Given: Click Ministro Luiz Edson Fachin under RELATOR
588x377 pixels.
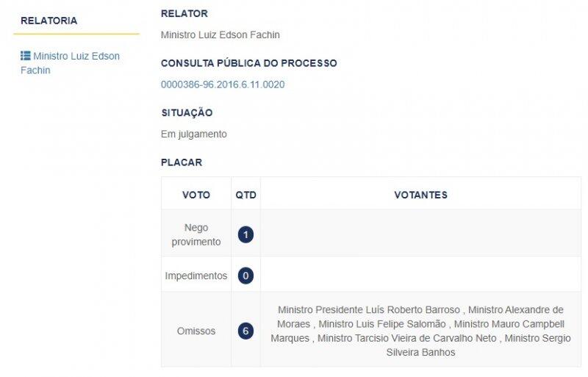Looking at the screenshot, I should tap(220, 35).
